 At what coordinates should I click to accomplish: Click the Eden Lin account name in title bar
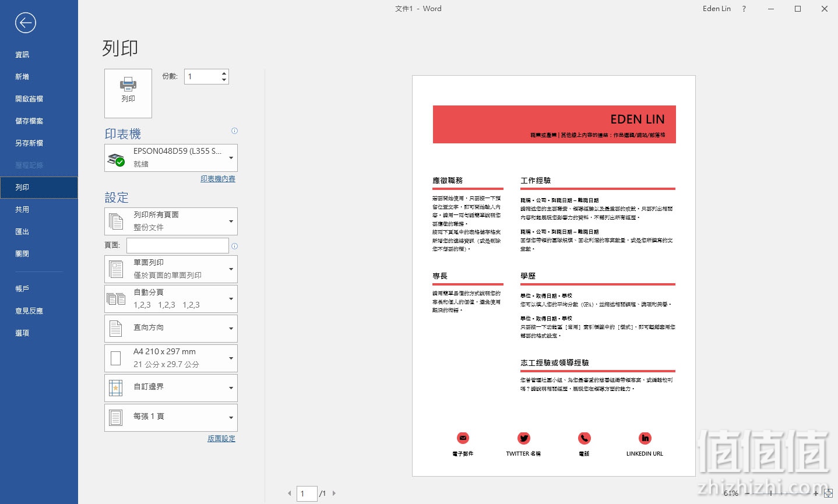[717, 9]
